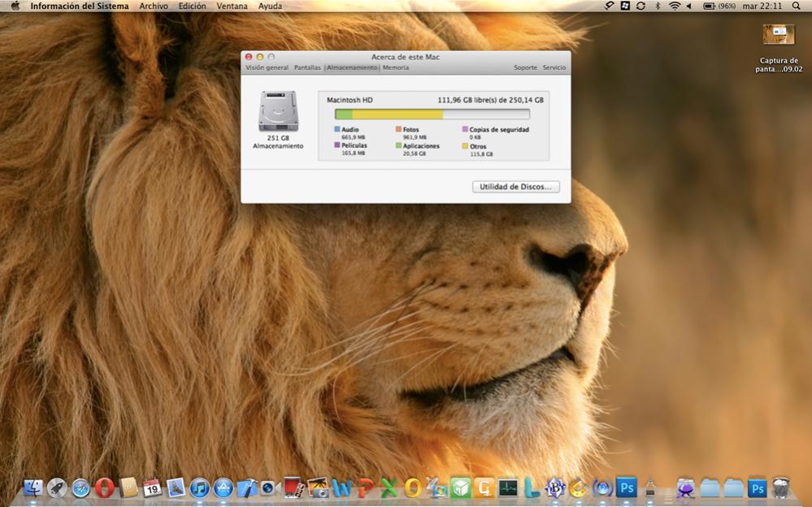Switch to the Visión general tab
The height and width of the screenshot is (507, 812).
pos(267,68)
